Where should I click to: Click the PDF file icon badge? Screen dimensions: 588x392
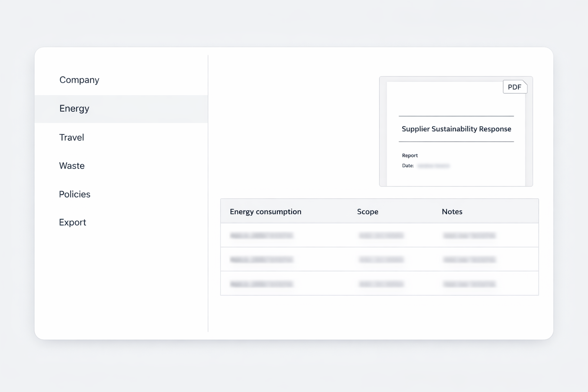pos(514,87)
